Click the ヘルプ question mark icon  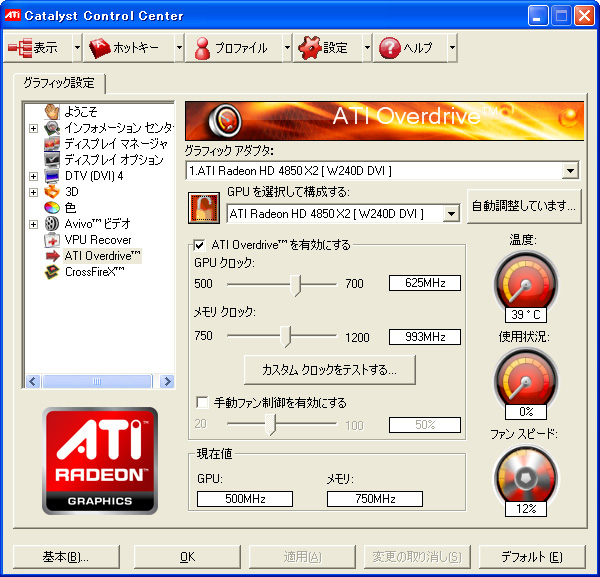pos(389,48)
